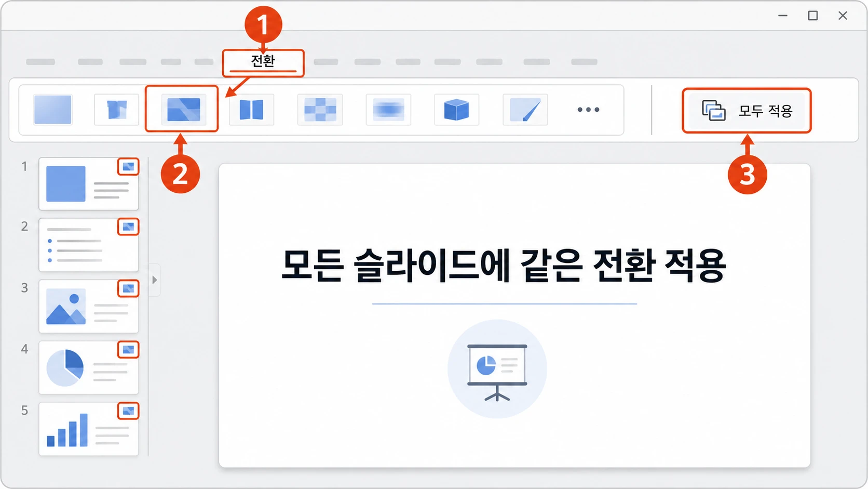Viewport: 868px width, 489px height.
Task: Click transition indicator icon on slide 2
Action: (128, 227)
